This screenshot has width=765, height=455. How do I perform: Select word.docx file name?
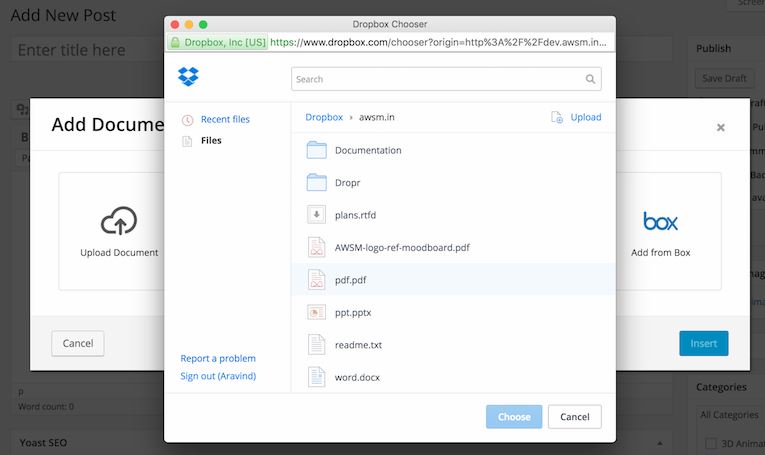click(357, 377)
